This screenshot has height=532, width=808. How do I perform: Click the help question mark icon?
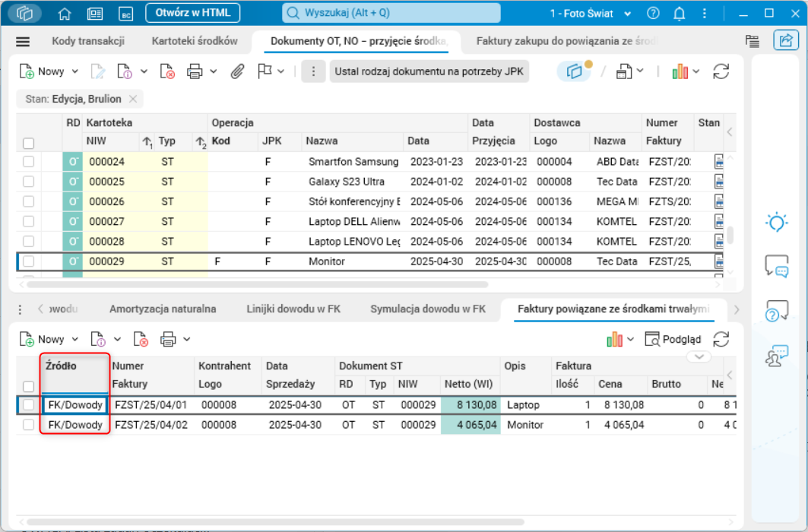click(653, 14)
